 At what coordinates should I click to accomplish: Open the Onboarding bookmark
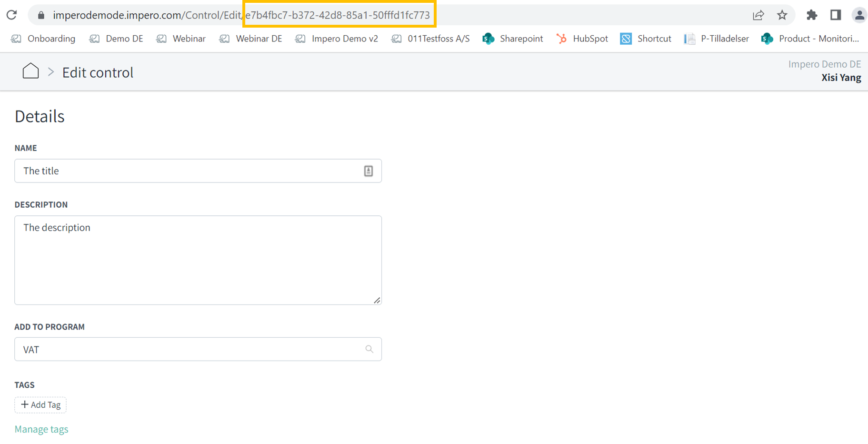pos(43,39)
